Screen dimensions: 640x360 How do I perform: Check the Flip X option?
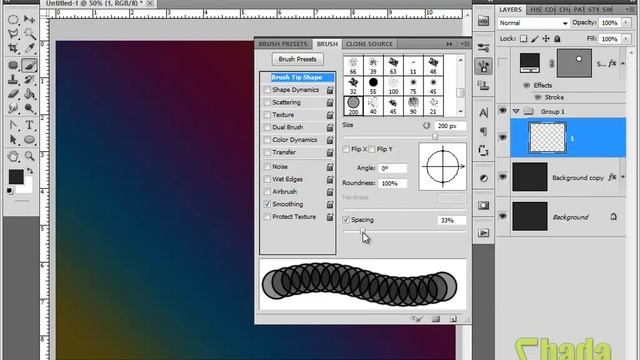coord(346,149)
